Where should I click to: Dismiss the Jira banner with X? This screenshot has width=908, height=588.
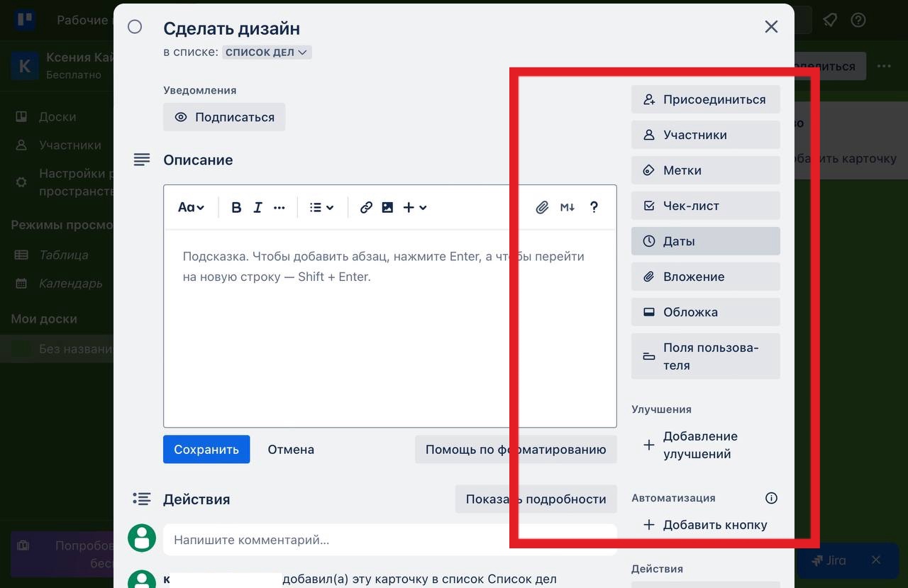pyautogui.click(x=875, y=560)
